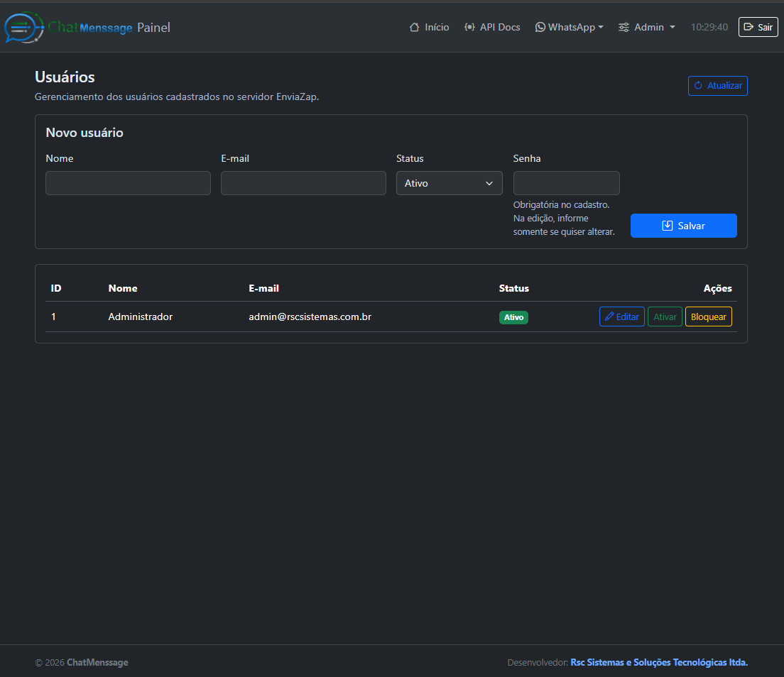Click the WhatsApp phone bubble icon
The image size is (784, 677).
click(540, 27)
